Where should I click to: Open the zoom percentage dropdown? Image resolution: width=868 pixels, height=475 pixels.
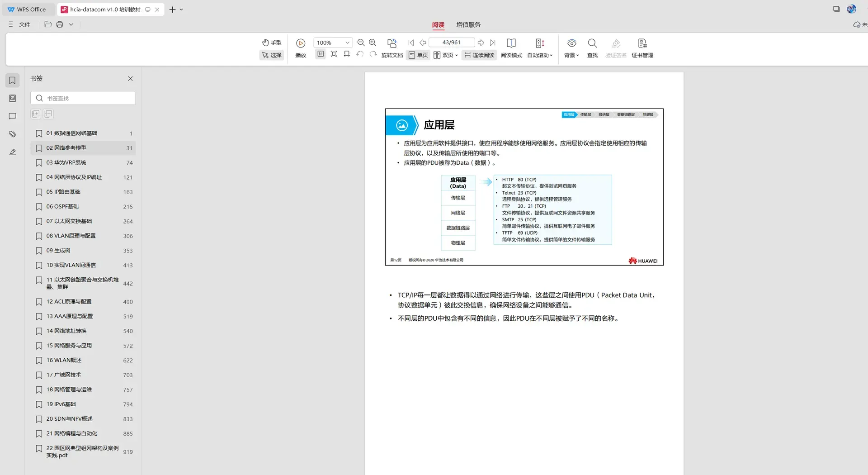[x=347, y=43]
